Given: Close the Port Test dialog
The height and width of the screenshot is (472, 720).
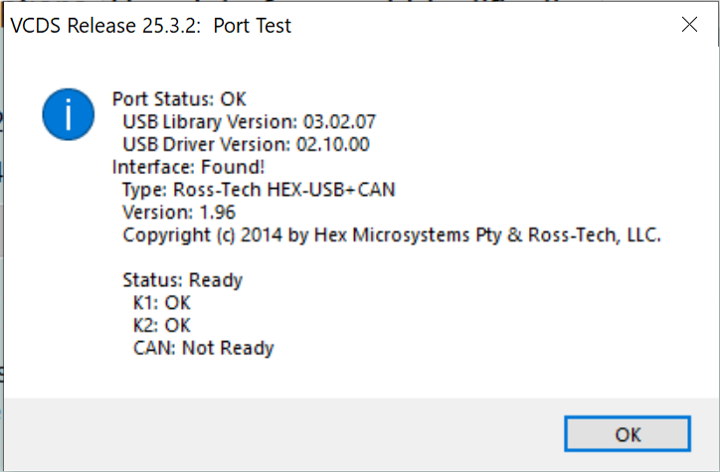Looking at the screenshot, I should [x=689, y=26].
